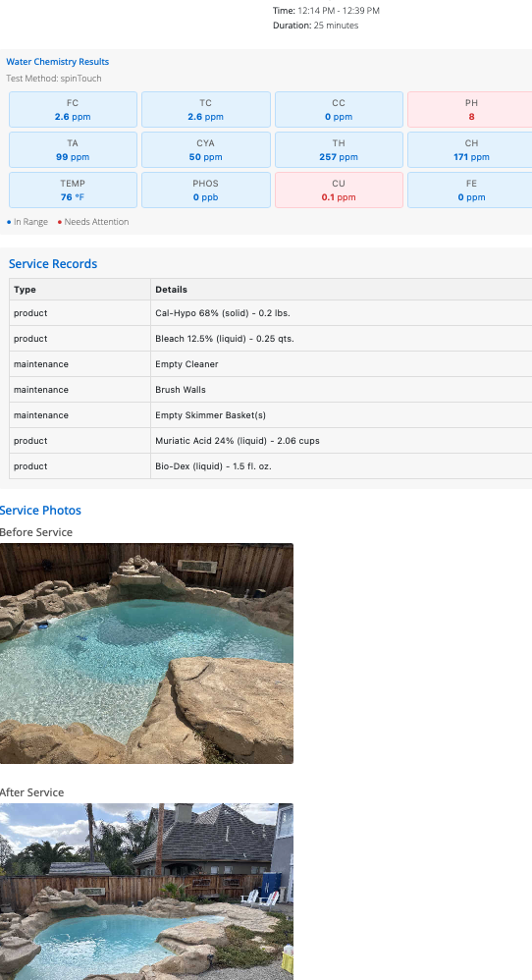Open the After Service pool photo
Viewport: 532px width, 980px height.
[146, 892]
